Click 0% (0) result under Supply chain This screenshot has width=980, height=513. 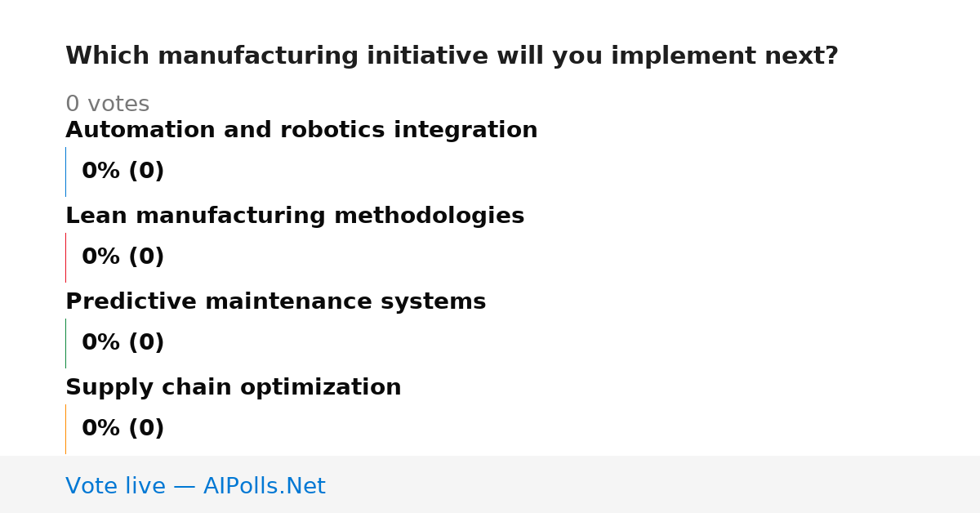click(123, 429)
